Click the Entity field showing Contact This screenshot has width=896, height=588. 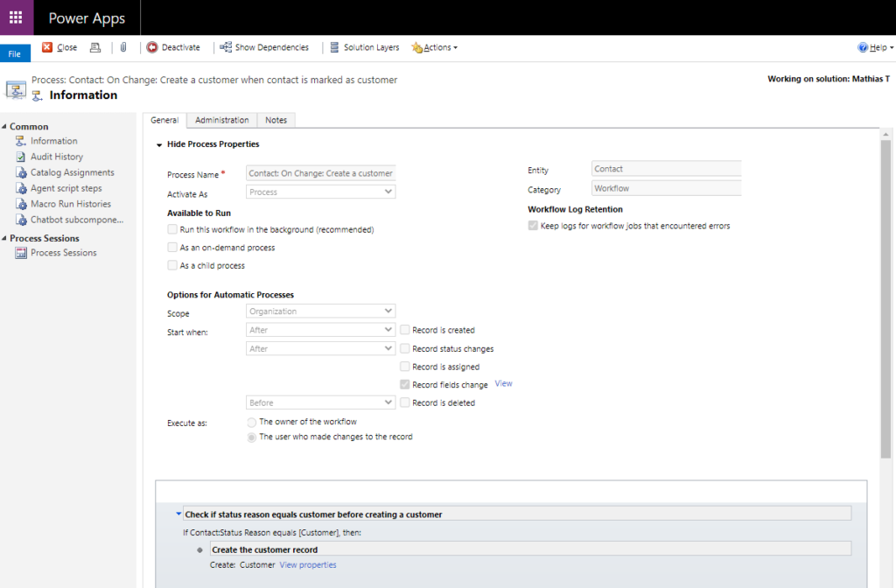[666, 169]
